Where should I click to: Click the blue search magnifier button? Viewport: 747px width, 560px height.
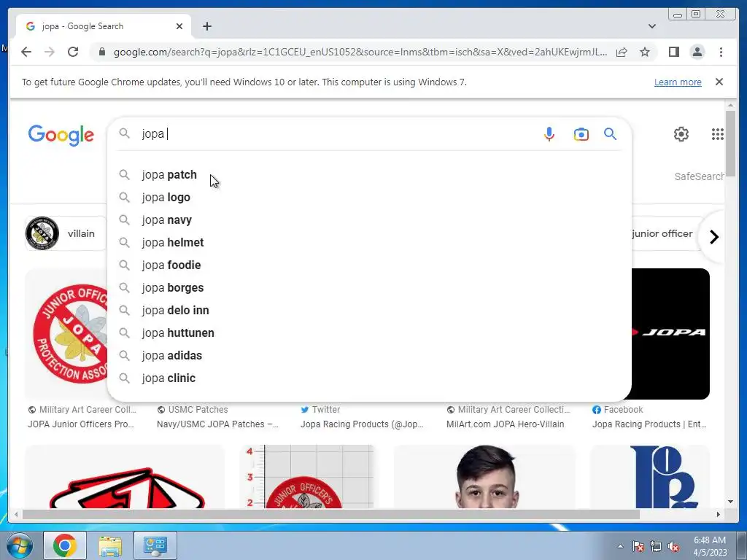611,134
